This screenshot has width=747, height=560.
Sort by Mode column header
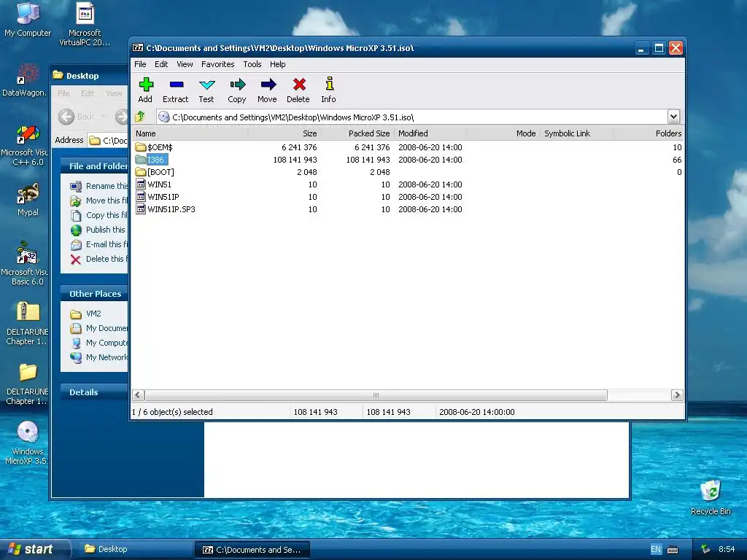pyautogui.click(x=503, y=133)
